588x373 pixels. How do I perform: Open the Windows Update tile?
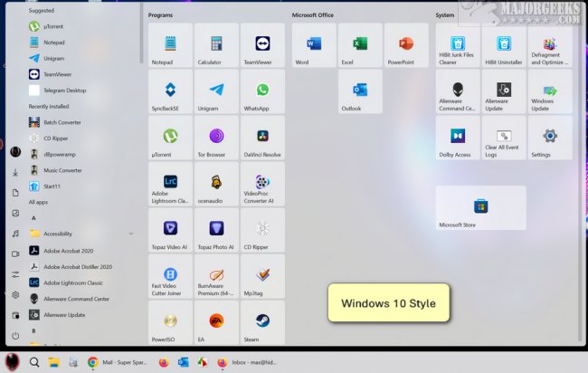(550, 91)
